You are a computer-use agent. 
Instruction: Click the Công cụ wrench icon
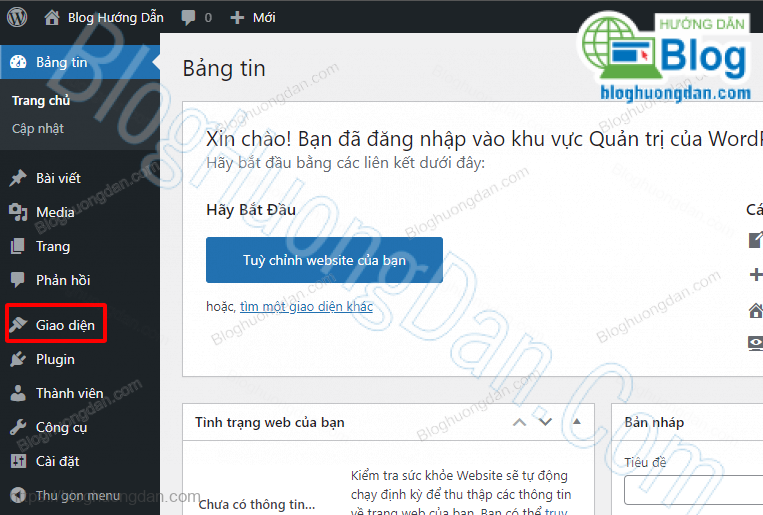pyautogui.click(x=18, y=427)
